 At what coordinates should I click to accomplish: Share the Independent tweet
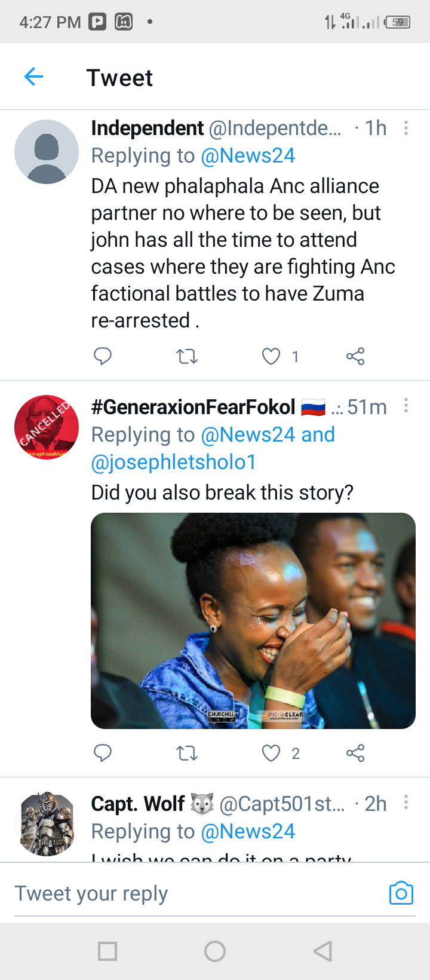(355, 357)
